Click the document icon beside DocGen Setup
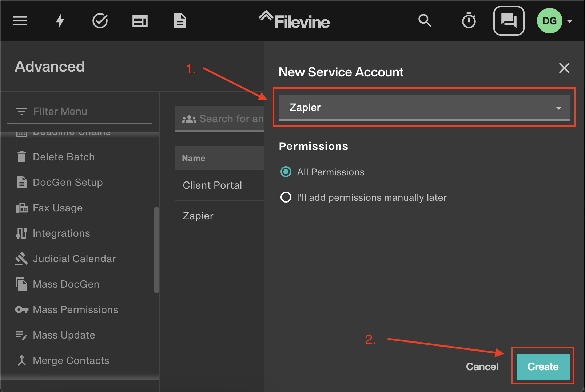This screenshot has height=392, width=585. (22, 182)
